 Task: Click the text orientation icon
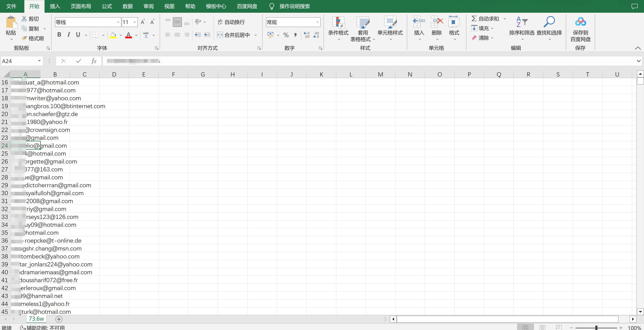(x=198, y=22)
